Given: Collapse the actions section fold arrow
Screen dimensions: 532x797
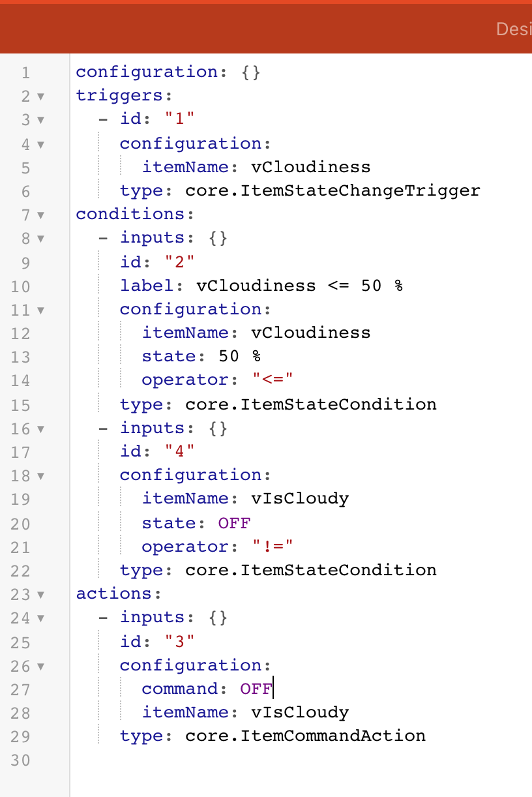Looking at the screenshot, I should pyautogui.click(x=40, y=594).
